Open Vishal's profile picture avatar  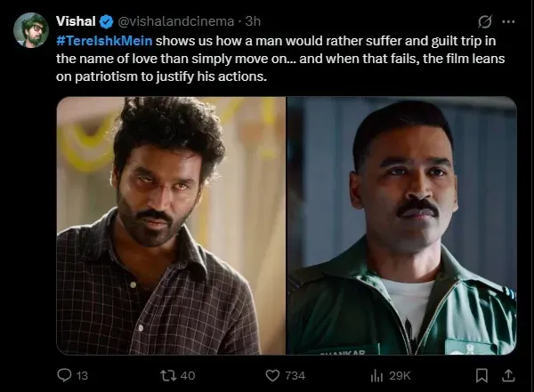tap(31, 31)
